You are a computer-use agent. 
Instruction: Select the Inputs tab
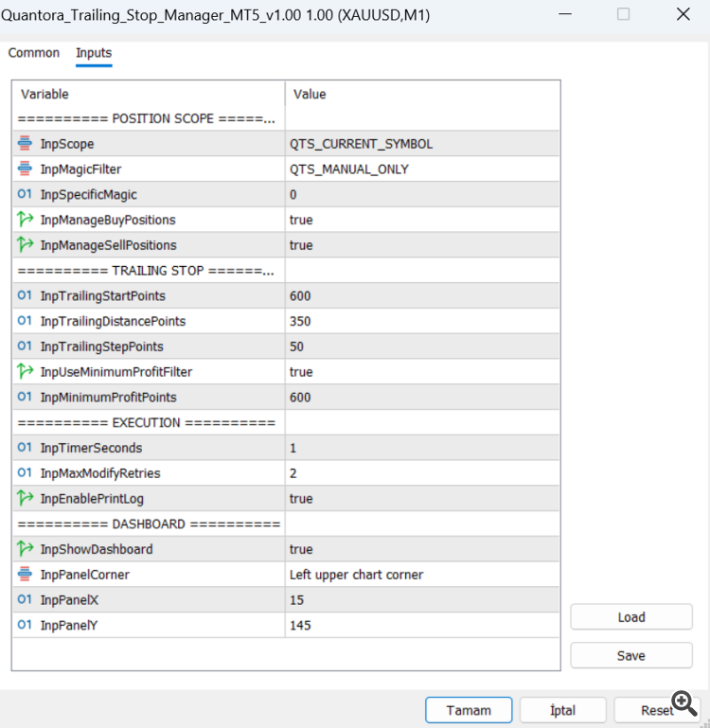(x=94, y=53)
